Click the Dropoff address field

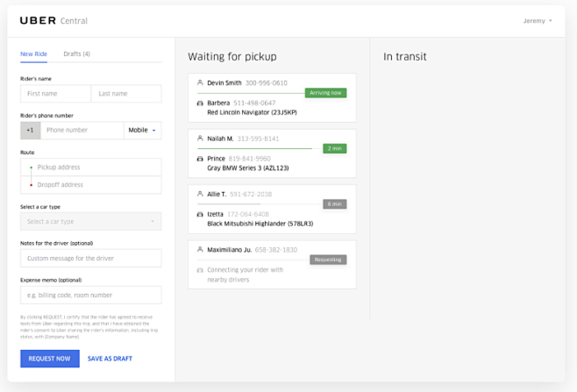96,185
